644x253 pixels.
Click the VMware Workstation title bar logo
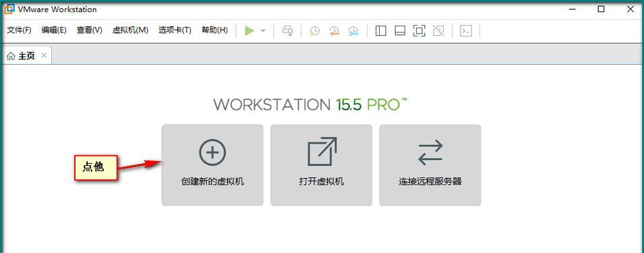pos(9,9)
